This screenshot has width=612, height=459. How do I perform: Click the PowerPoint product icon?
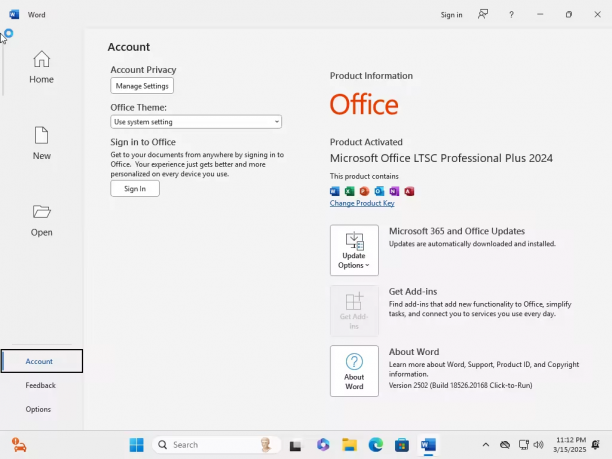pos(364,191)
